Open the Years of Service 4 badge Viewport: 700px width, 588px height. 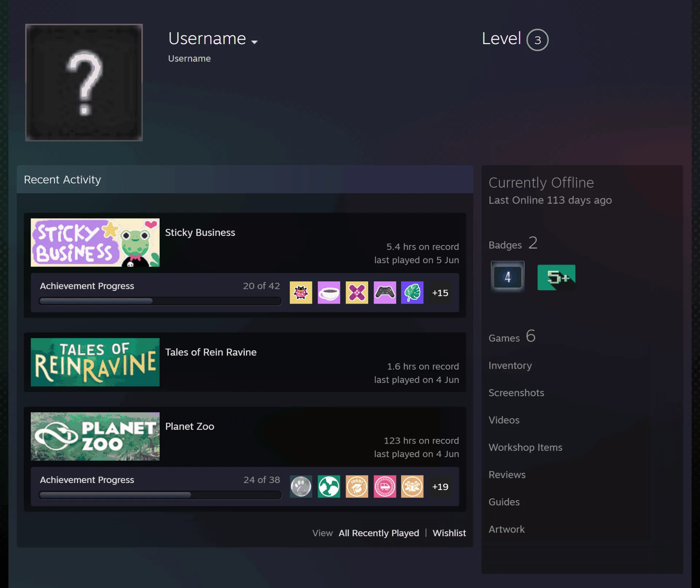[507, 277]
